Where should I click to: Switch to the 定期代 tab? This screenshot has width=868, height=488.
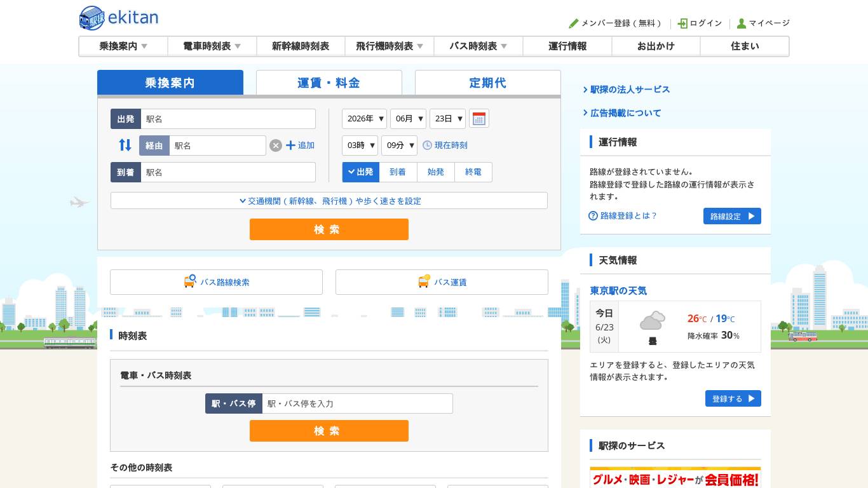coord(488,83)
